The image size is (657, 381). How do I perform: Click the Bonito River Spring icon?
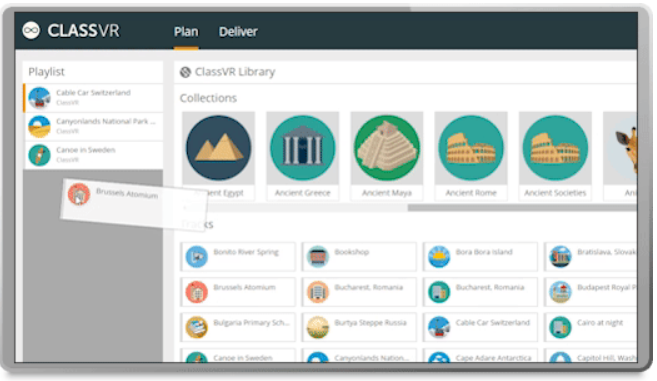click(x=197, y=257)
